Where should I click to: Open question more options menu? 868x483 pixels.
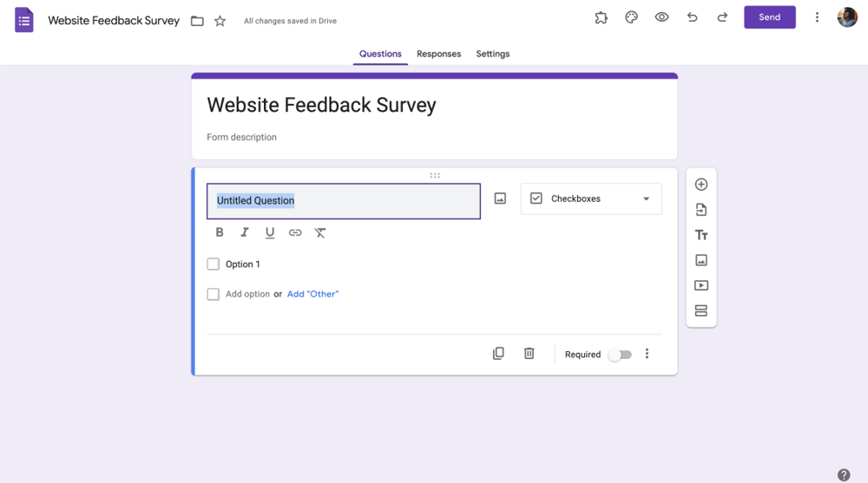pos(647,354)
